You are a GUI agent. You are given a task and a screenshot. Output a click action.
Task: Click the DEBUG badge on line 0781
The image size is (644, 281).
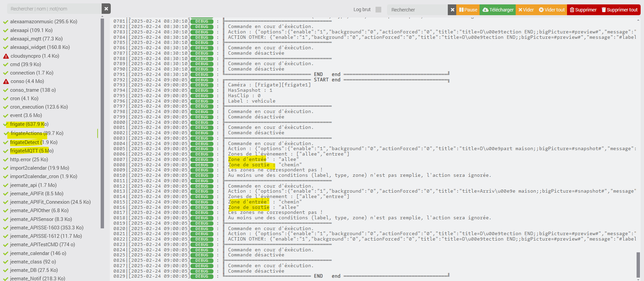pyautogui.click(x=202, y=21)
